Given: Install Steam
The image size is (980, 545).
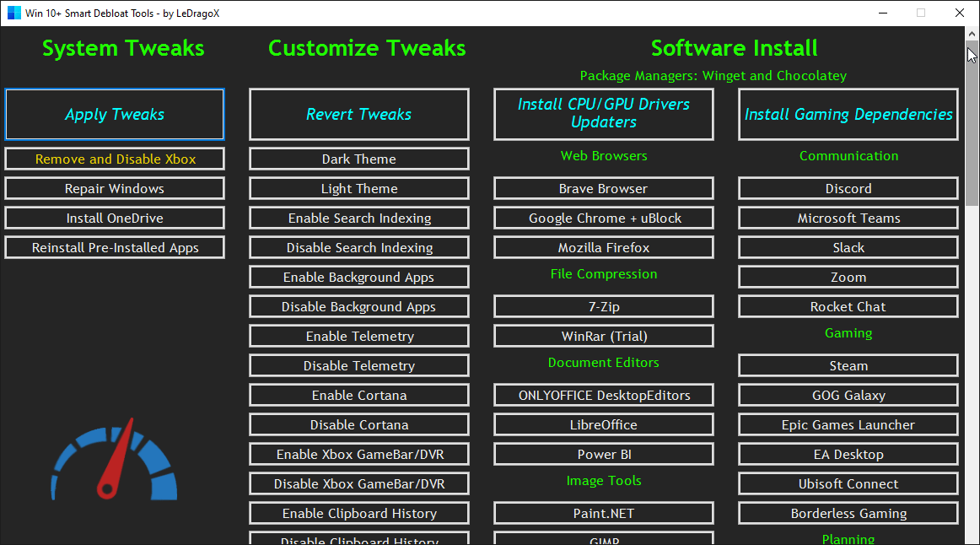Looking at the screenshot, I should coord(848,365).
